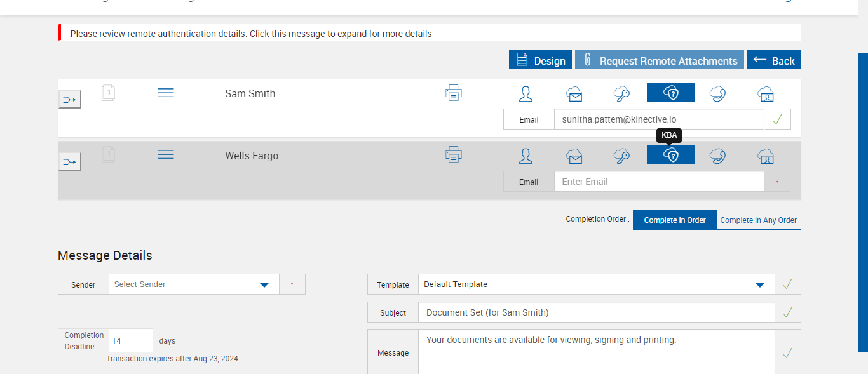Expand the remote authentication review message
Image resolution: width=868 pixels, height=374 pixels.
coord(251,34)
